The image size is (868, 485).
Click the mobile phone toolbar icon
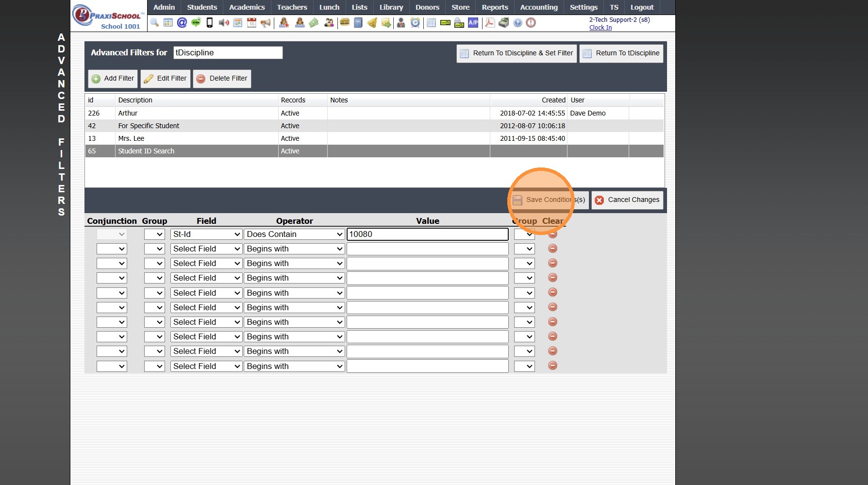pyautogui.click(x=210, y=23)
